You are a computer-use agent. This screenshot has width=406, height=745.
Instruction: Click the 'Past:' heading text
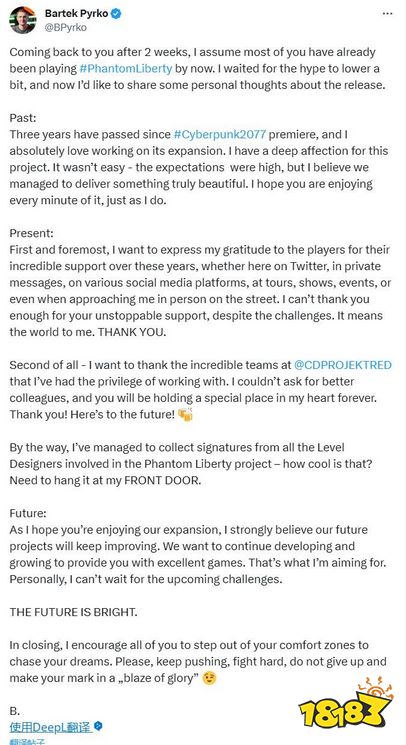tap(21, 118)
